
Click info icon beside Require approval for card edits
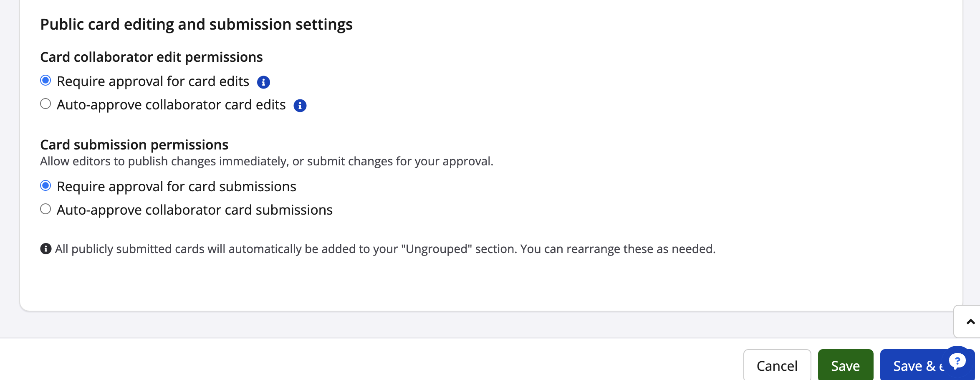click(263, 82)
